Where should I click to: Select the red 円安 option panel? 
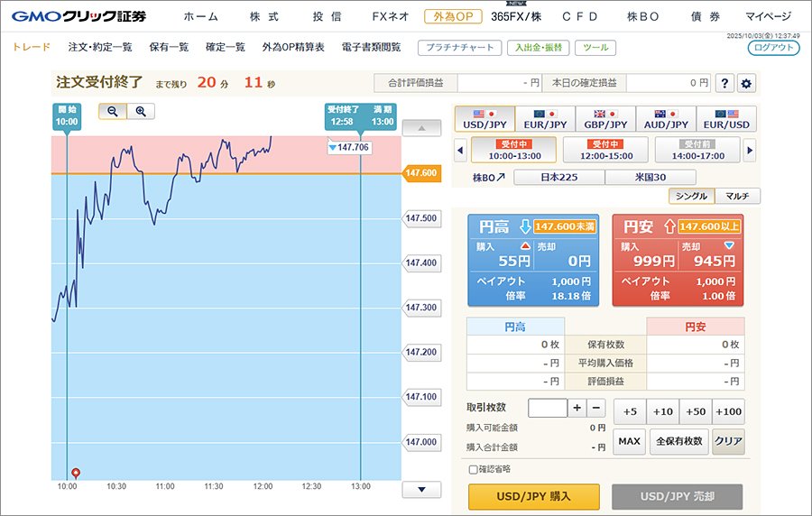pos(678,262)
